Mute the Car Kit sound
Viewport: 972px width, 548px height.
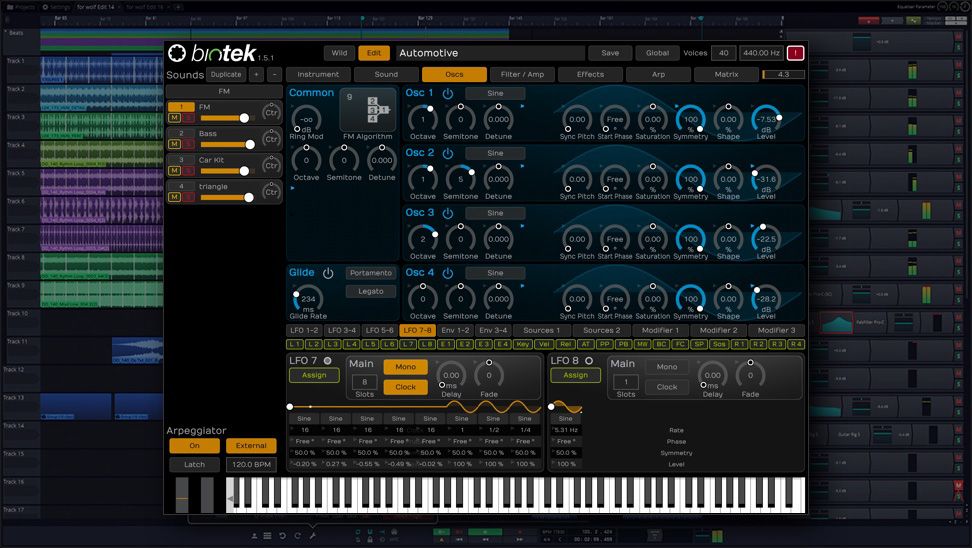[174, 170]
